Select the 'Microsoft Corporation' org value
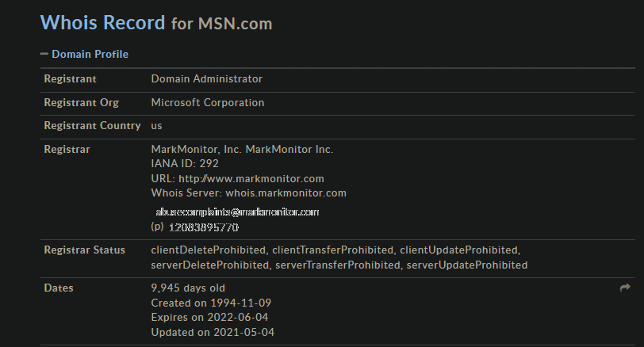 [x=208, y=102]
